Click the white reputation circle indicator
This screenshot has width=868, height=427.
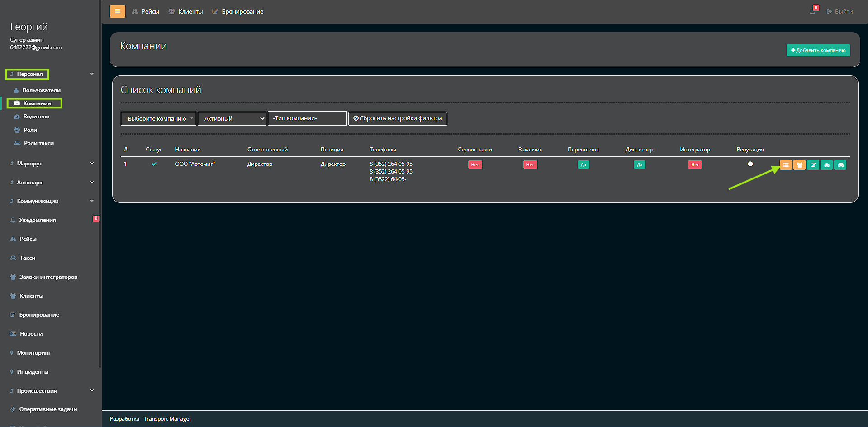click(x=750, y=164)
